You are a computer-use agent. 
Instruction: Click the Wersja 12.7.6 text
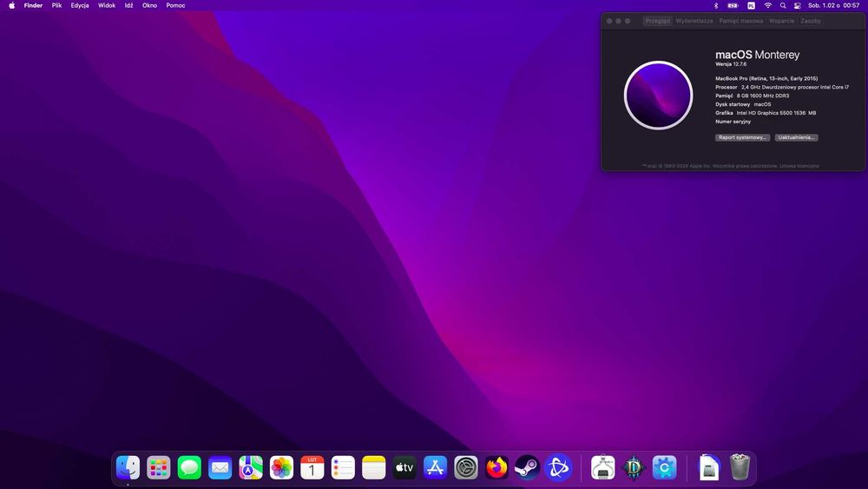731,64
